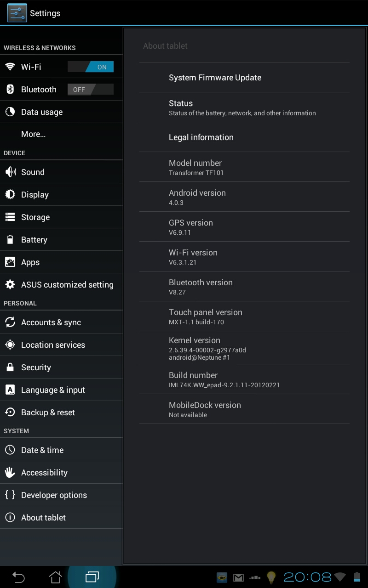
Task: Open Language & input settings
Action: tap(61, 390)
